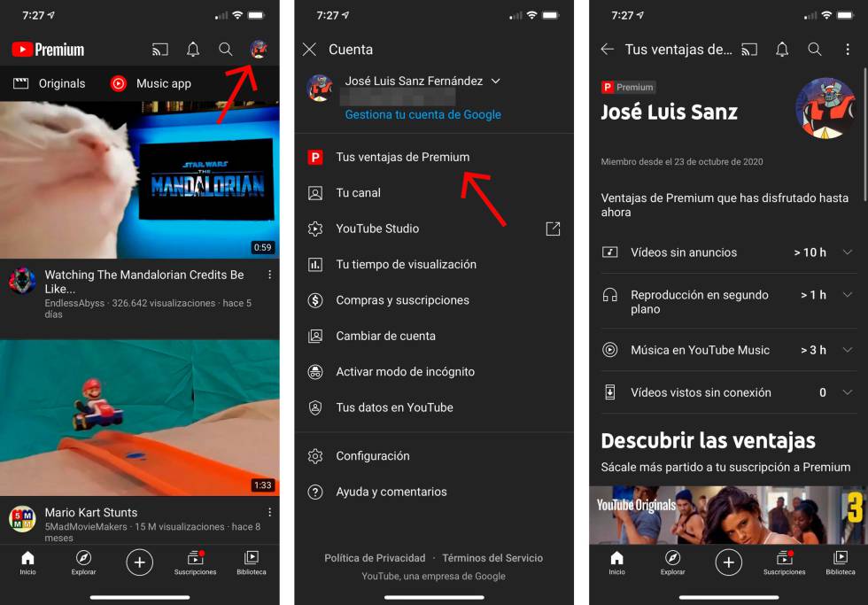The height and width of the screenshot is (605, 868).
Task: Open YouTube Studio menu item
Action: (434, 229)
